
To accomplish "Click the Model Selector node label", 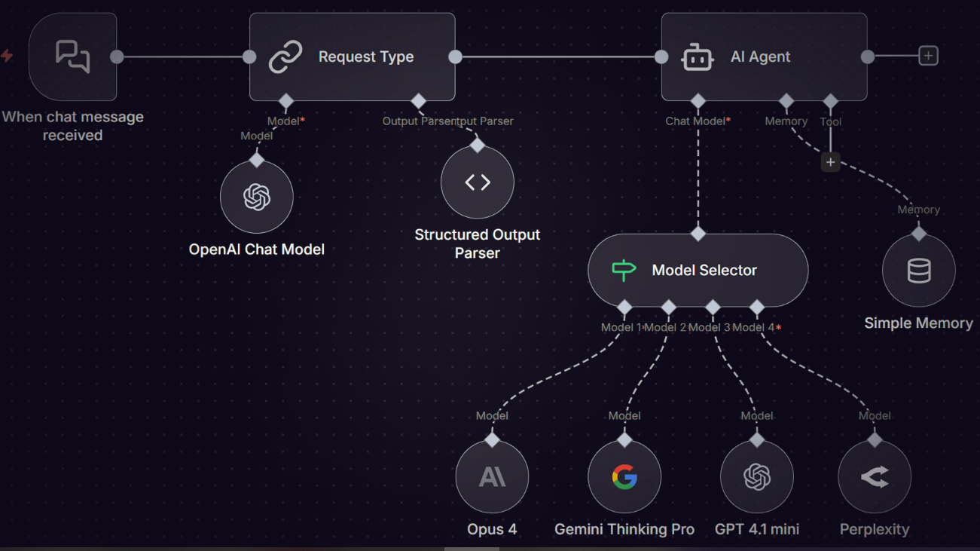I will [x=704, y=270].
